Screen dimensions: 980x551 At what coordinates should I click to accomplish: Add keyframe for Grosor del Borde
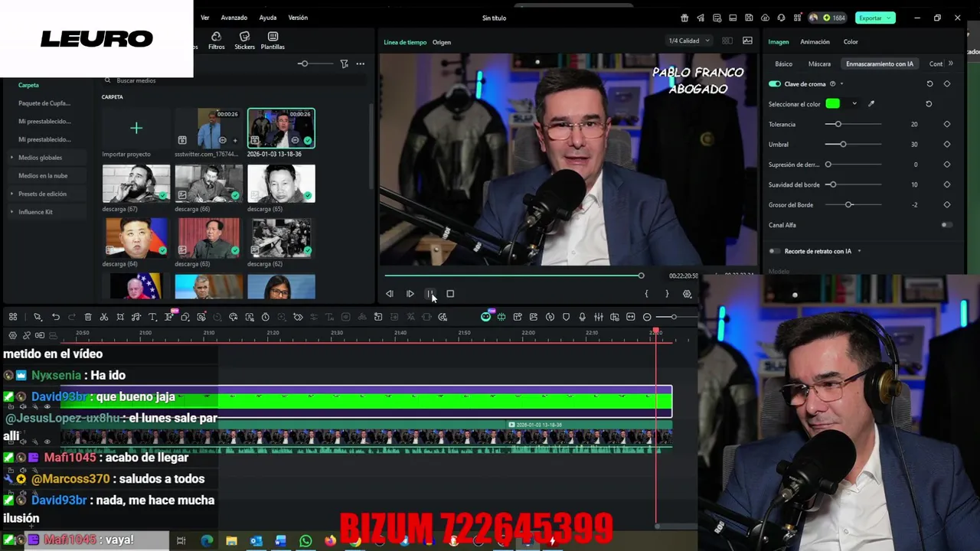pos(947,205)
